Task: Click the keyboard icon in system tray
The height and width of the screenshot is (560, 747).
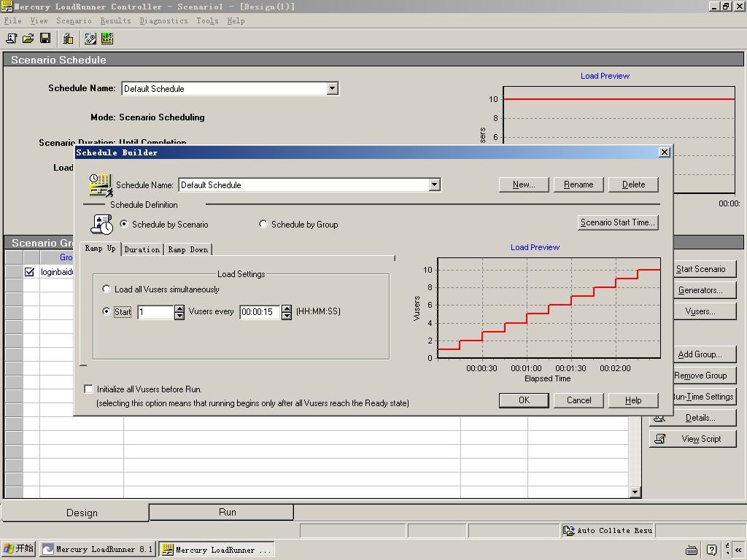Action: point(691,550)
